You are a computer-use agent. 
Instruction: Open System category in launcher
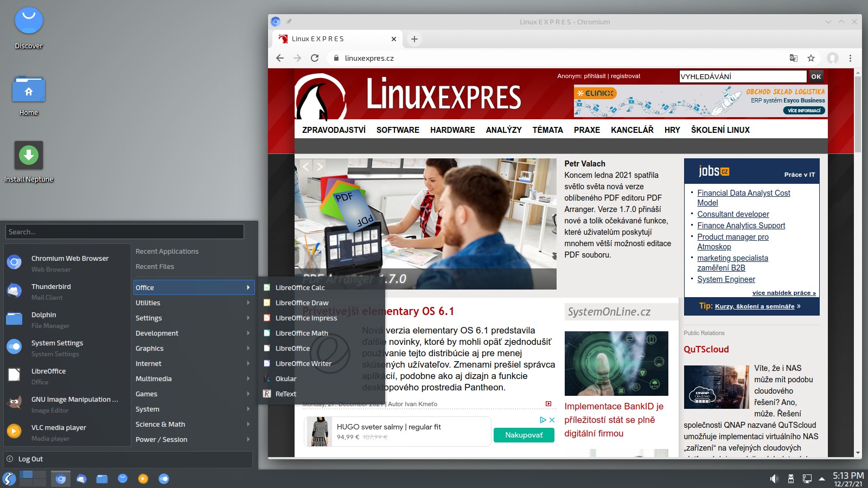(x=194, y=409)
